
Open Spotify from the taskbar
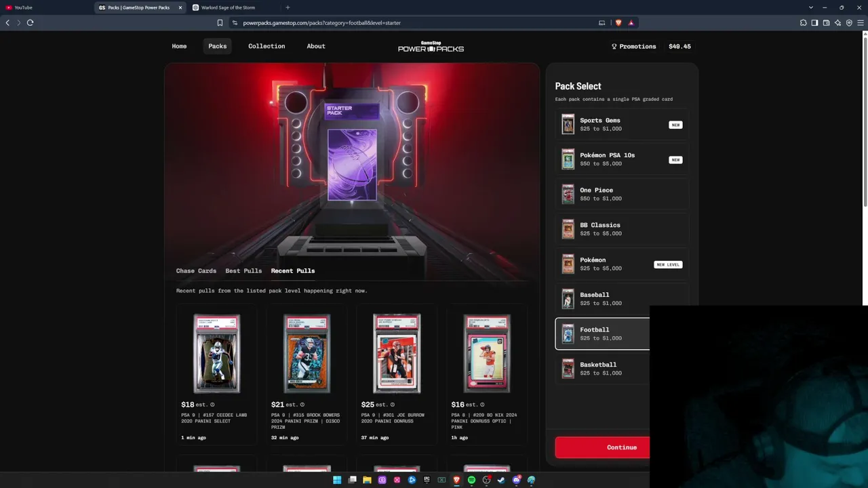click(471, 480)
